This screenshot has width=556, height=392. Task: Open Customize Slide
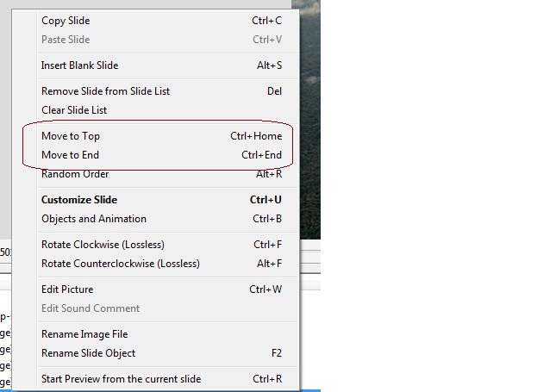coord(155,200)
